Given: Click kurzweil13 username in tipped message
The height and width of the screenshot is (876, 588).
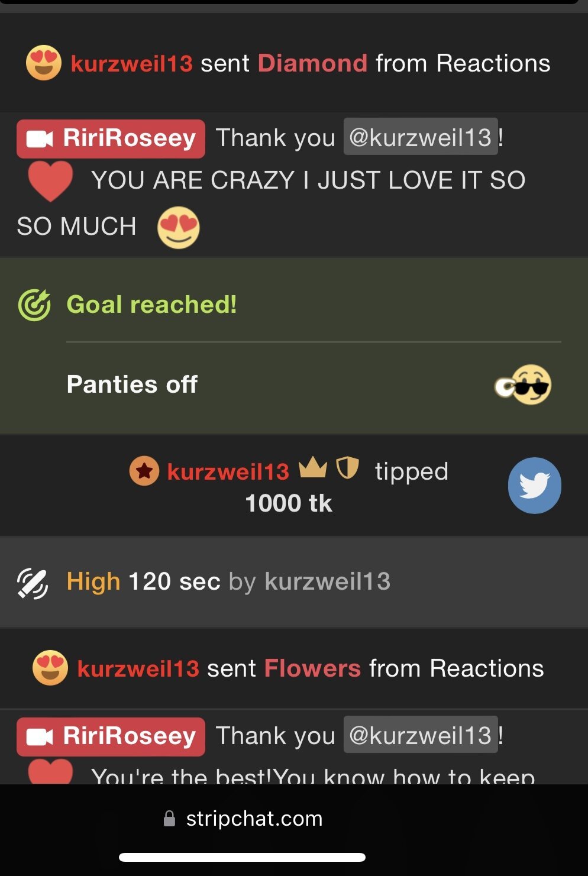Looking at the screenshot, I should [228, 472].
